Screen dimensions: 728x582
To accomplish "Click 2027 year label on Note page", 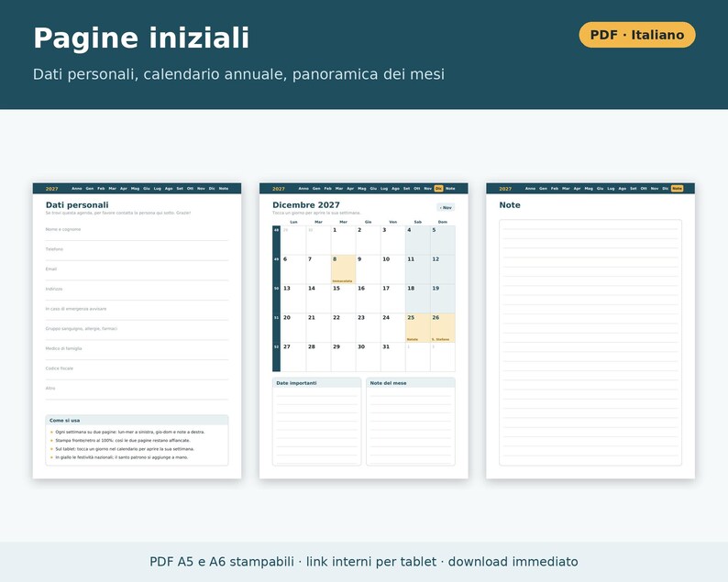I will (505, 189).
